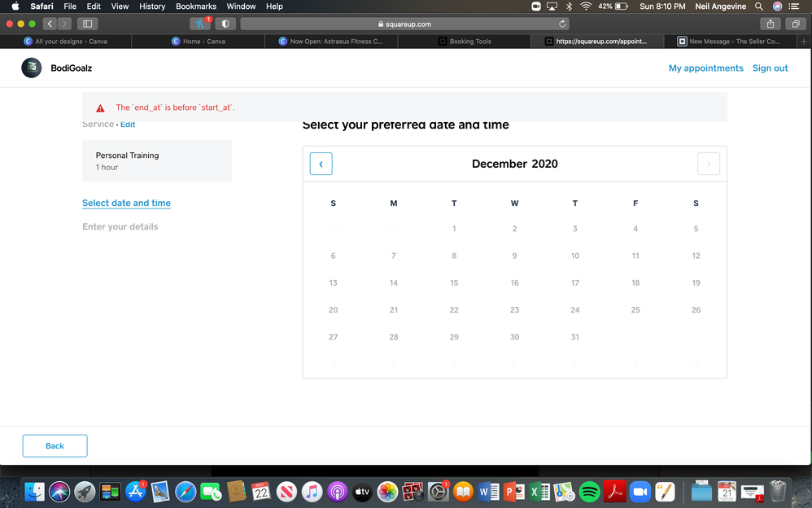Open the Bluetooth menu bar icon
Viewport: 812px width, 508px height.
pyautogui.click(x=570, y=7)
